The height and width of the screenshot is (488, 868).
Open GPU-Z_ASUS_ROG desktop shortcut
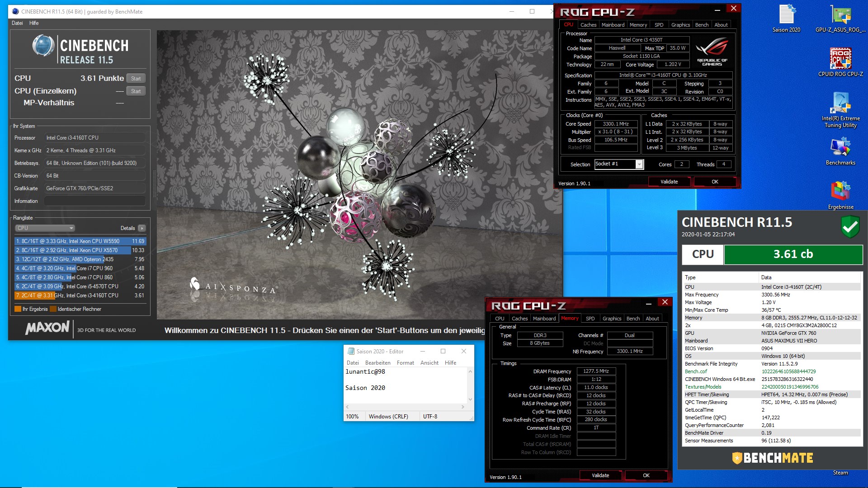coord(840,18)
